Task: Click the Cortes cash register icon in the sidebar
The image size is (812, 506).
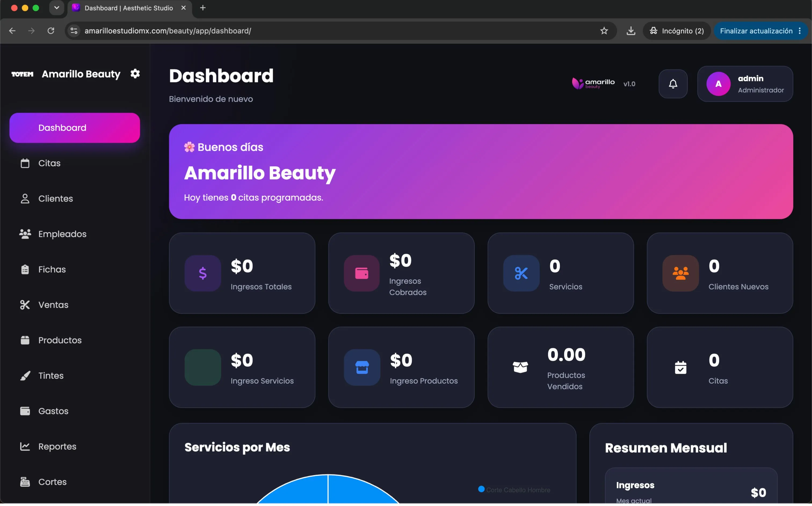Action: (25, 482)
